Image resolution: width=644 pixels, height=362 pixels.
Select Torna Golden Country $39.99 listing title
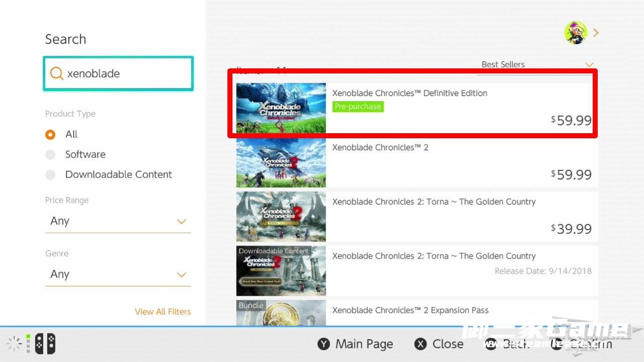coord(434,202)
